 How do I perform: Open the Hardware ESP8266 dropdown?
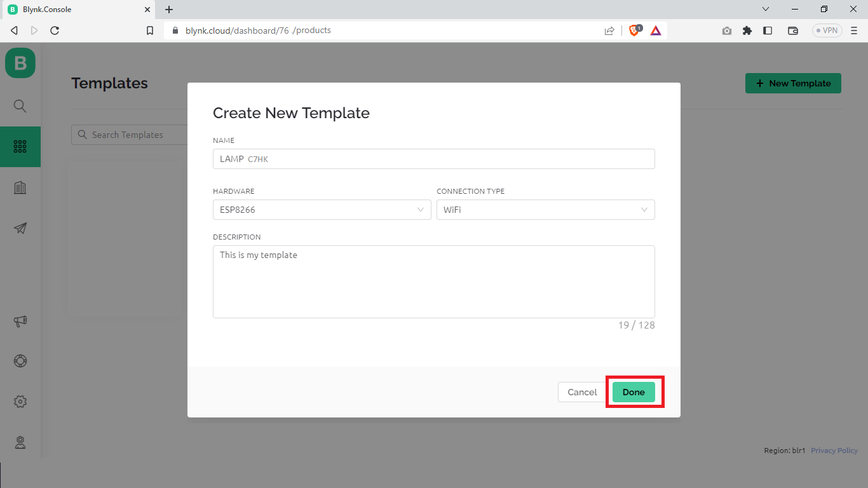pyautogui.click(x=322, y=210)
